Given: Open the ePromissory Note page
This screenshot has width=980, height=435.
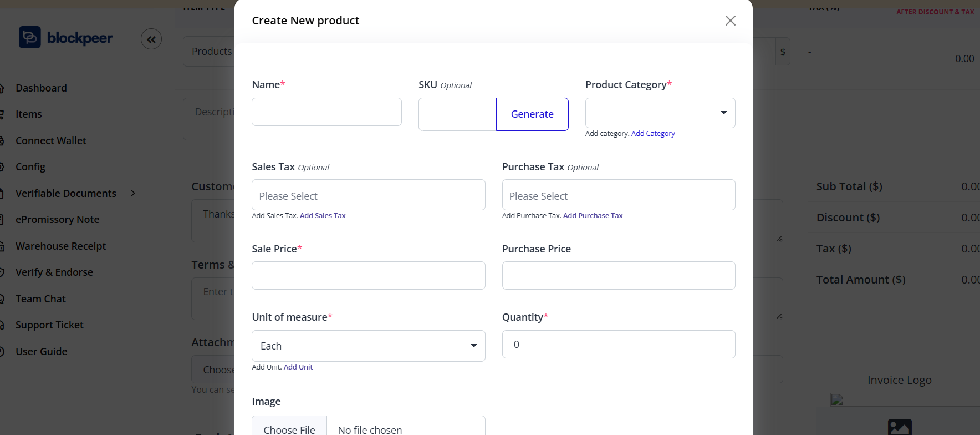Looking at the screenshot, I should pos(58,219).
